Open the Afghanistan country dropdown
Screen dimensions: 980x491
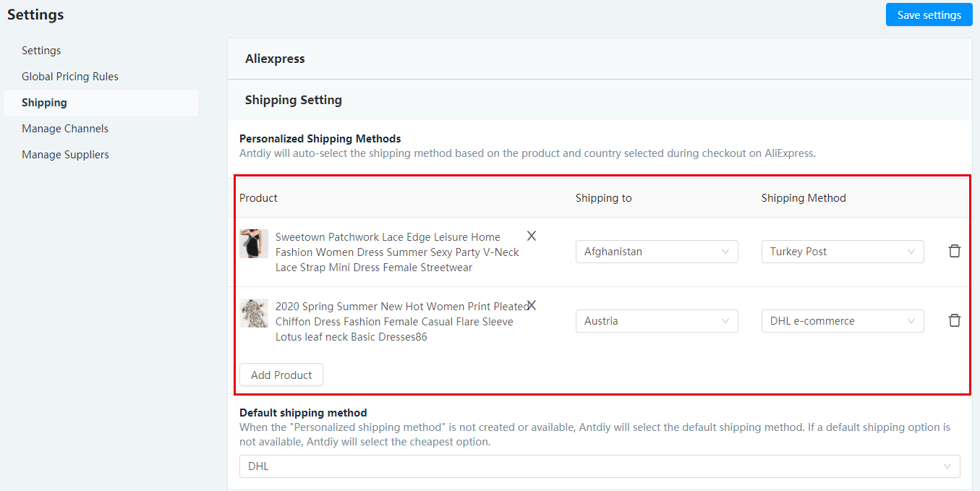(657, 252)
